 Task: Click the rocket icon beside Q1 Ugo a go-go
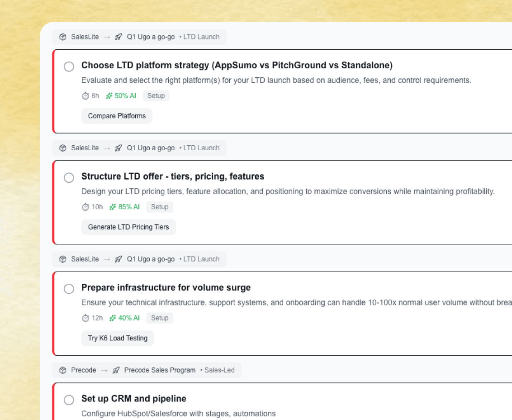tap(118, 37)
